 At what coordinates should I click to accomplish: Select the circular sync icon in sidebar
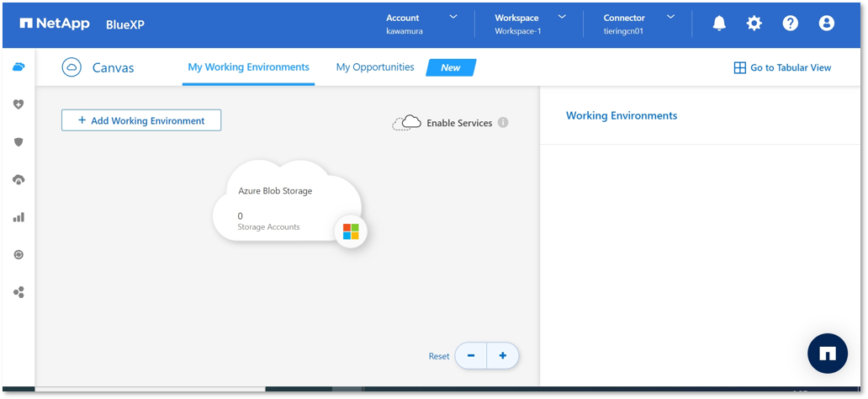[19, 255]
